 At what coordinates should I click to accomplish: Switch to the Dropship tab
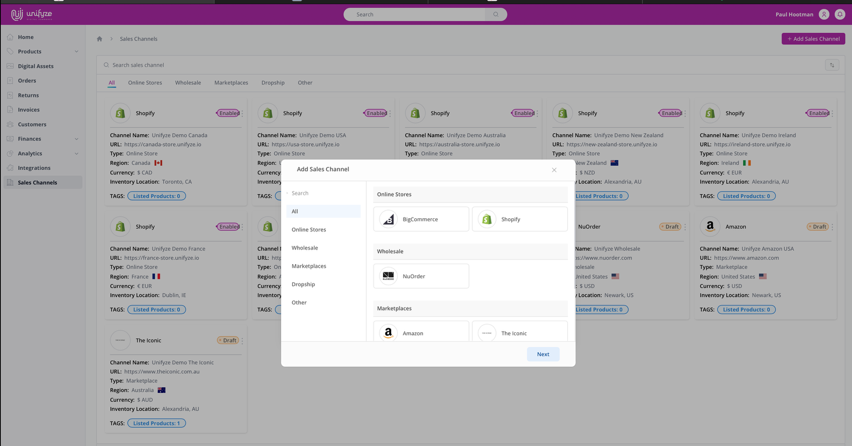273,83
